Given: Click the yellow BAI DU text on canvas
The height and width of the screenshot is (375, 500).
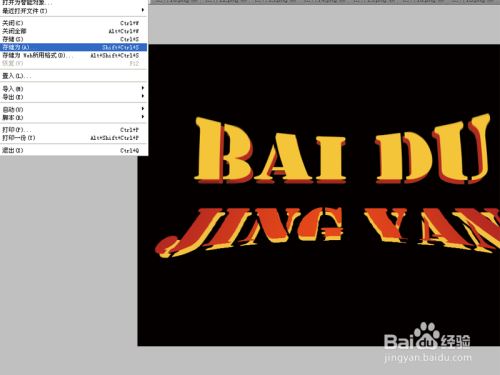Looking at the screenshot, I should [342, 149].
